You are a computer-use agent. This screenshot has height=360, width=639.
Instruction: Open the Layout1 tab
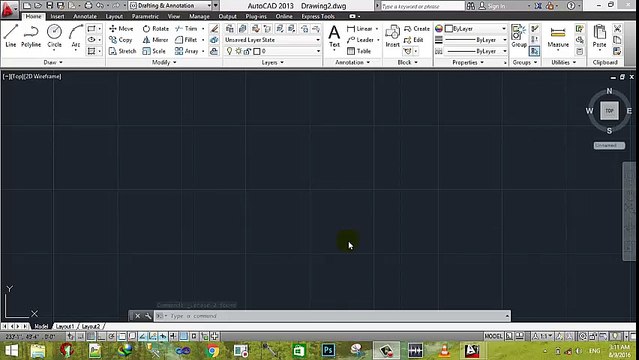tap(65, 327)
